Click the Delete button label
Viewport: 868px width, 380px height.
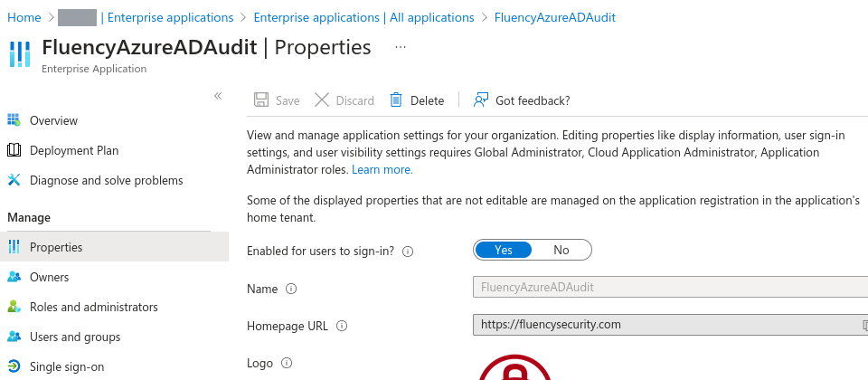click(427, 100)
